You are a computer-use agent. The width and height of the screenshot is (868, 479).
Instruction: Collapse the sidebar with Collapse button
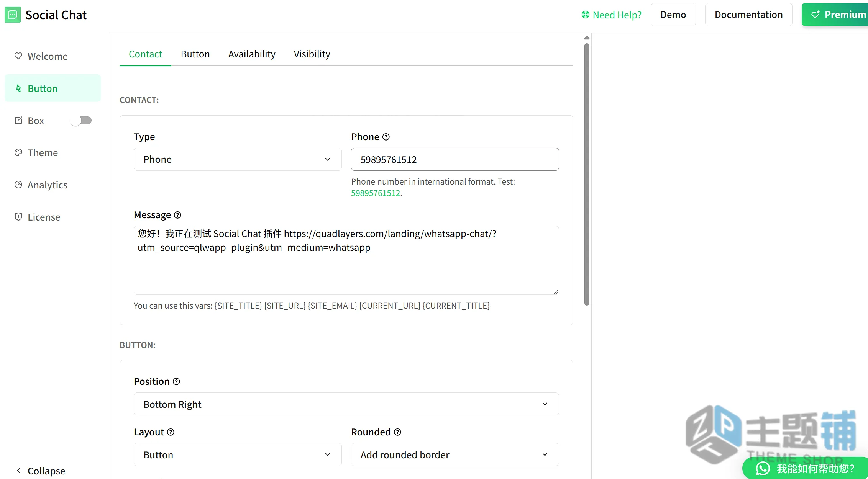pyautogui.click(x=41, y=471)
